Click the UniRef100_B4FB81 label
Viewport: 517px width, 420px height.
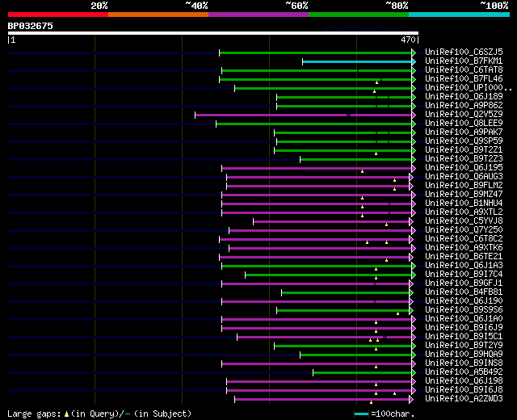click(x=464, y=292)
